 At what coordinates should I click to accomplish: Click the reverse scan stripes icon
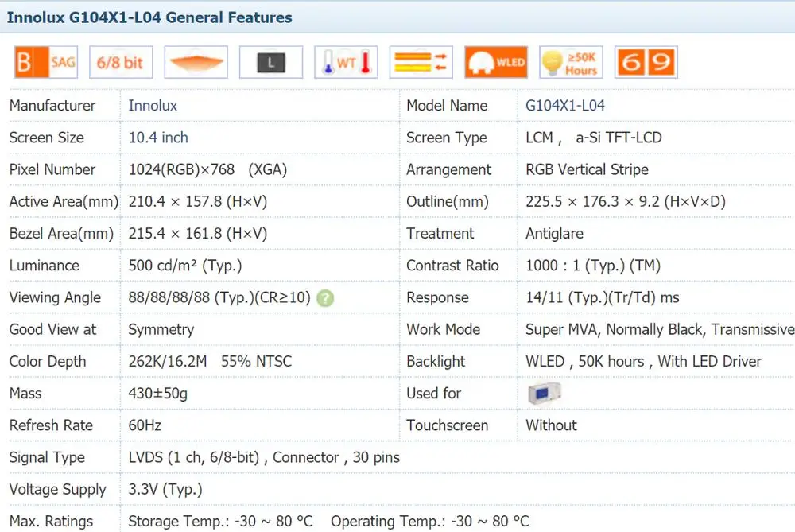pos(421,62)
